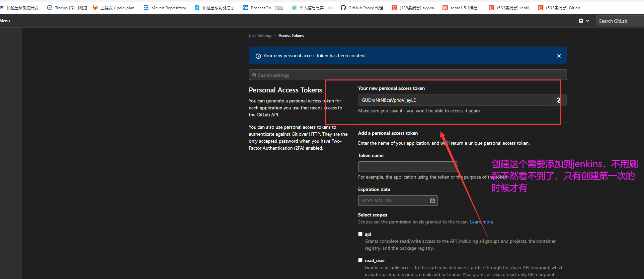Open ProcessOn bookmark

(x=265, y=8)
